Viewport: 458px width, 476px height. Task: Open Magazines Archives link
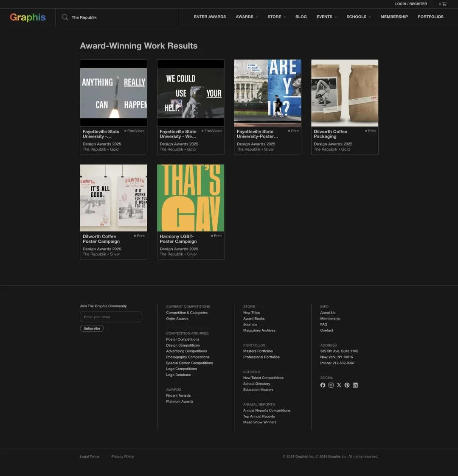point(259,330)
